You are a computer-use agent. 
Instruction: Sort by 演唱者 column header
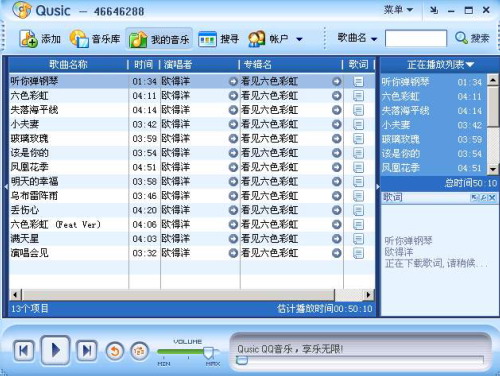point(199,64)
